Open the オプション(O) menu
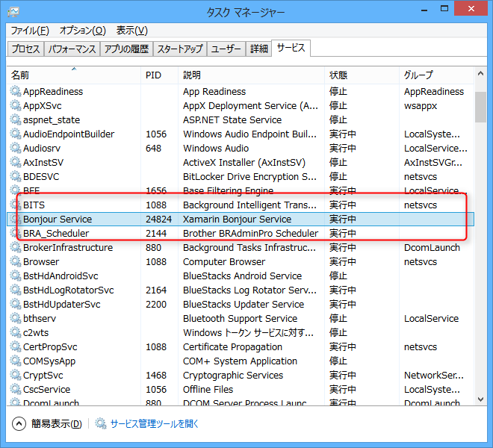Viewport: 493px width, 448px height. 83,31
